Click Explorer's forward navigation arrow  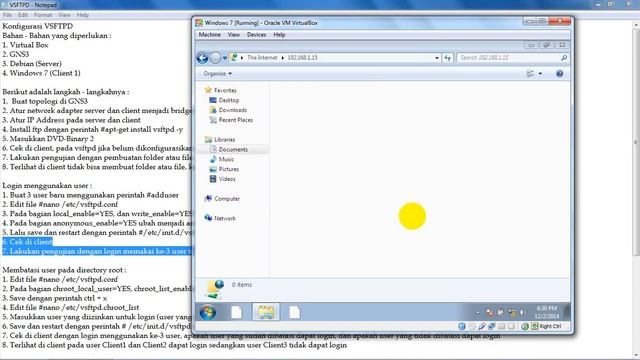point(216,58)
